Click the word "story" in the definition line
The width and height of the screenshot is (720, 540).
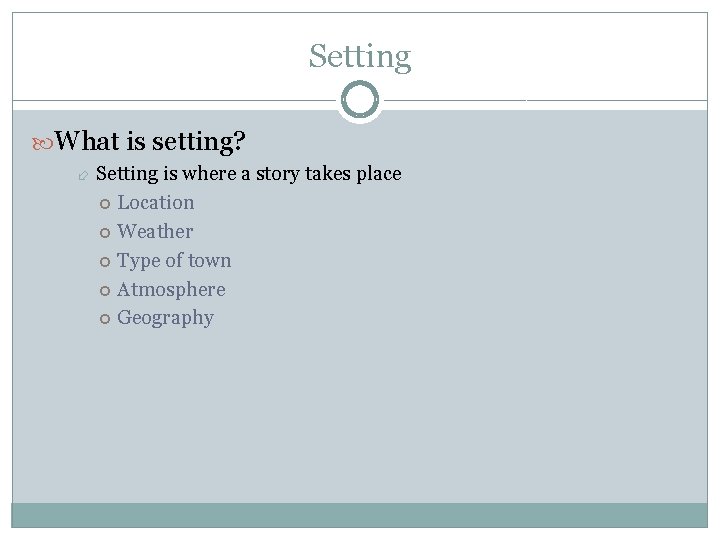(x=278, y=174)
